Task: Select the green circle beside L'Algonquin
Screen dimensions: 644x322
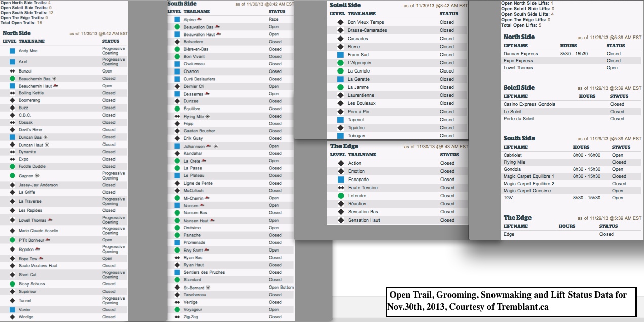Action: coord(340,63)
